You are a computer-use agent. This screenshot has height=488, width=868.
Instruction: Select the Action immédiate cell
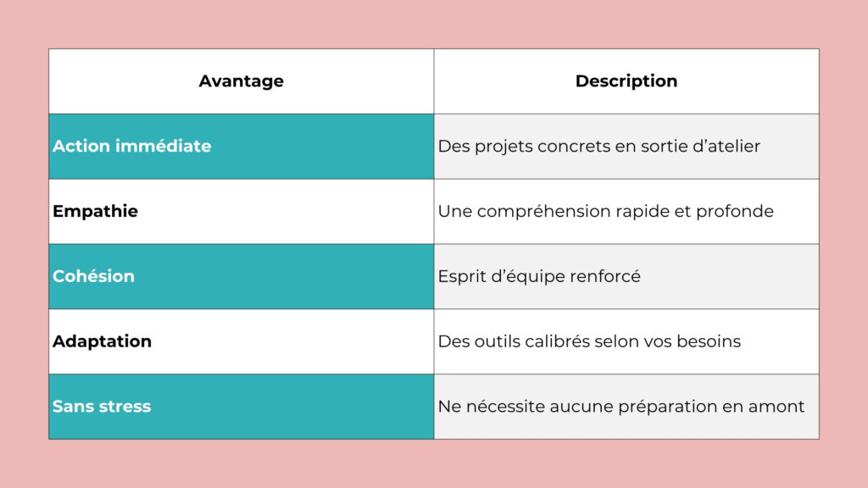tap(131, 147)
